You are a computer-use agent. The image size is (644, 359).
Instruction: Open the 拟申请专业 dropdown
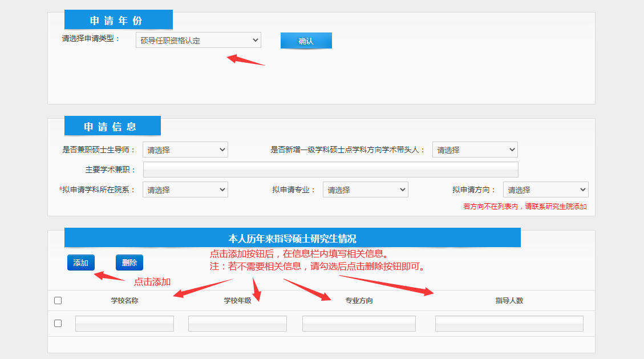[x=365, y=189]
